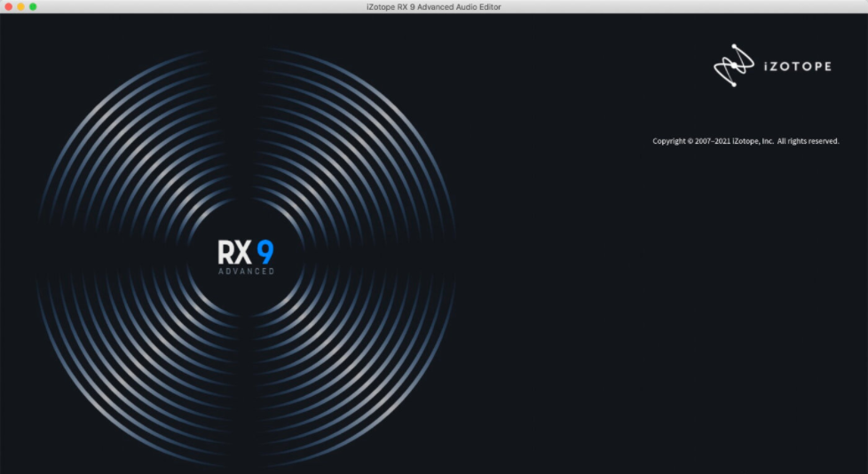Viewport: 868px width, 474px height.
Task: Zoom the window using the green button
Action: tap(33, 6)
